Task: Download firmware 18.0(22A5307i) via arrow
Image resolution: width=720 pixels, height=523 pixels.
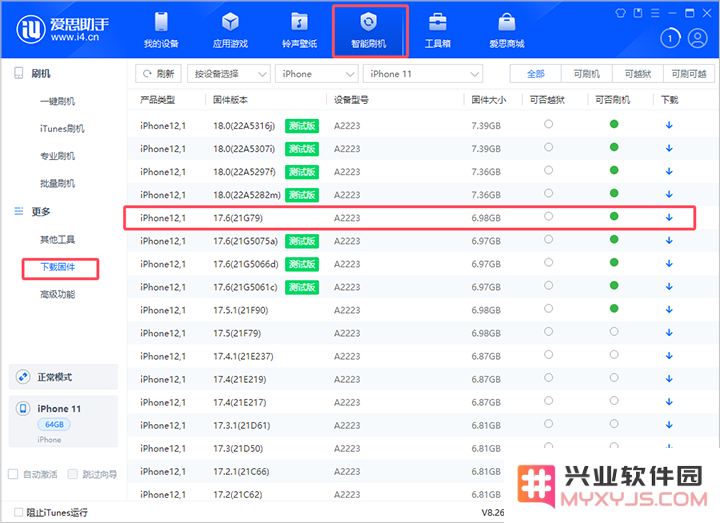Action: [669, 148]
